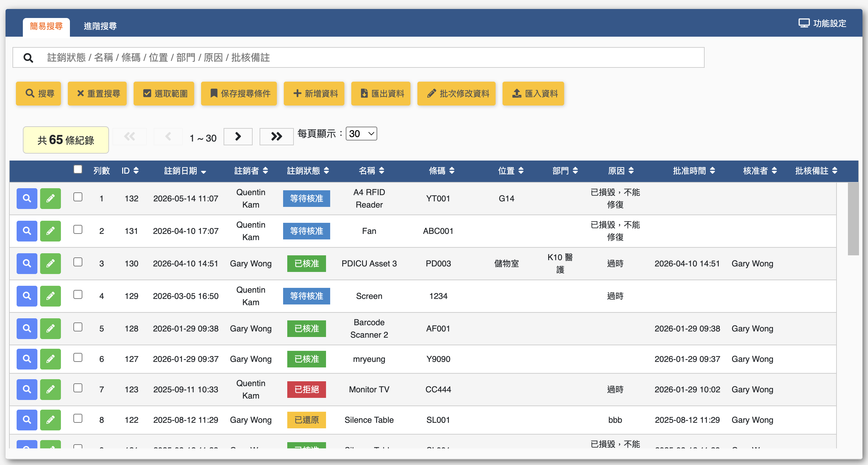
Task: Check the box for row ID 129
Action: click(78, 294)
